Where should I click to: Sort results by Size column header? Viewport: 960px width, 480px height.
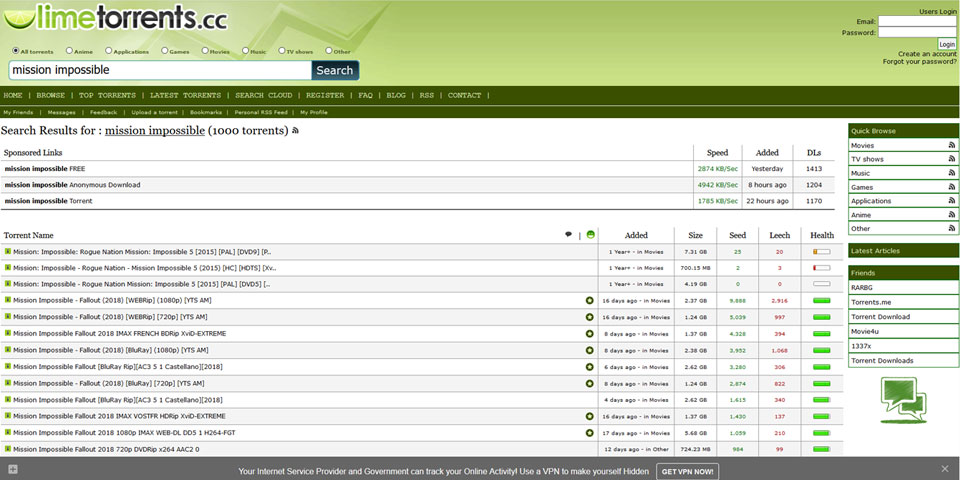click(695, 235)
